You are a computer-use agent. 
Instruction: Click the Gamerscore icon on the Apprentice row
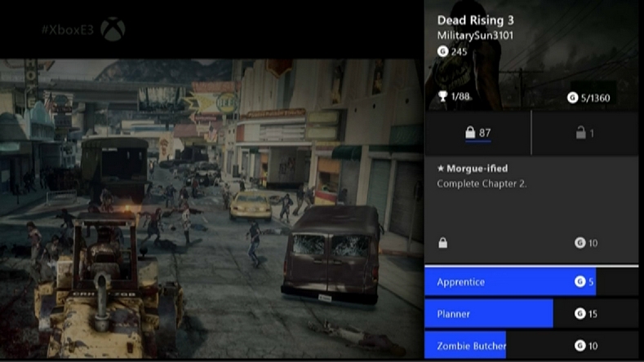point(580,282)
